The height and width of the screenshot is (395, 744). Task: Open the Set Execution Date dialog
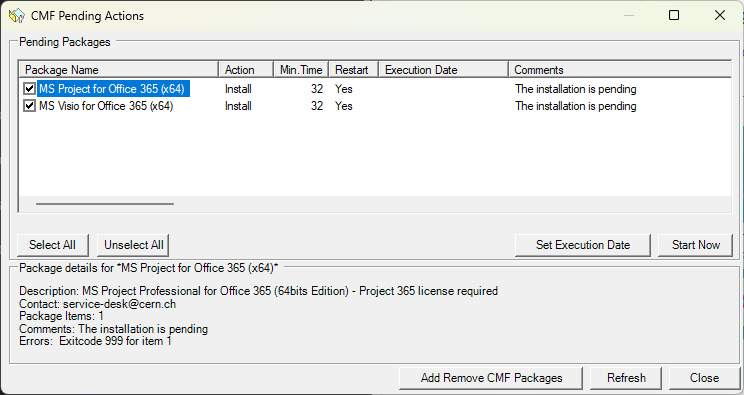click(x=583, y=245)
